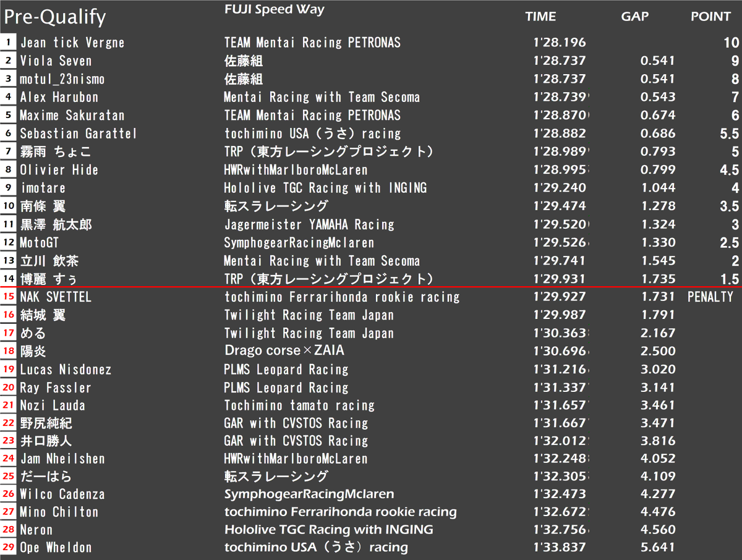The image size is (742, 560).
Task: Select driver name Olivier Hide
Action: pyautogui.click(x=59, y=170)
